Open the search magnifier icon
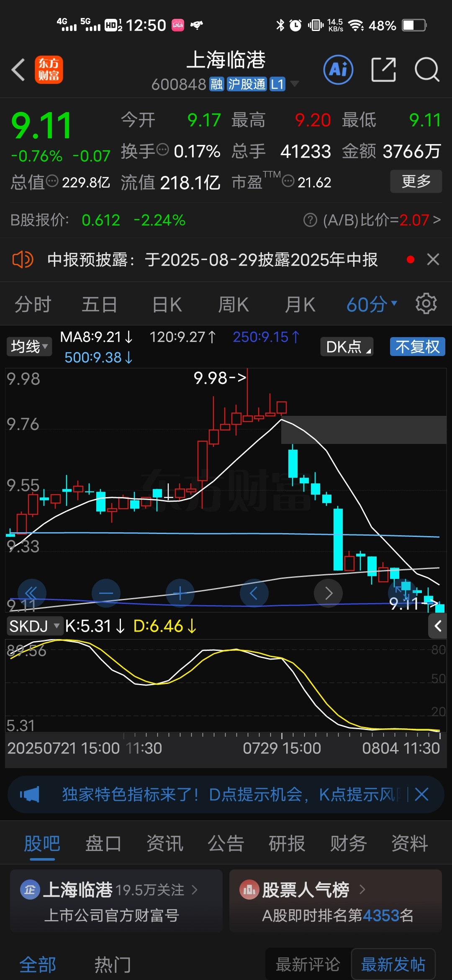 click(426, 70)
